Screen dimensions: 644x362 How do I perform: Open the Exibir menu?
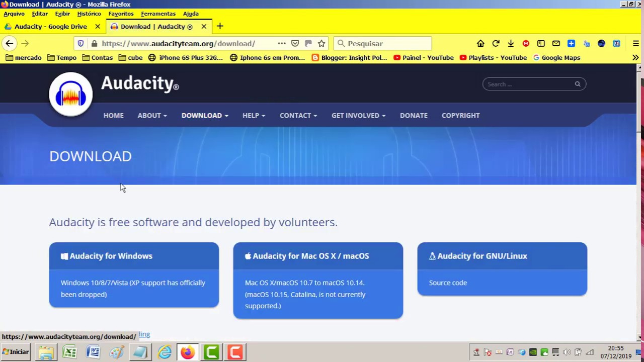click(x=62, y=14)
